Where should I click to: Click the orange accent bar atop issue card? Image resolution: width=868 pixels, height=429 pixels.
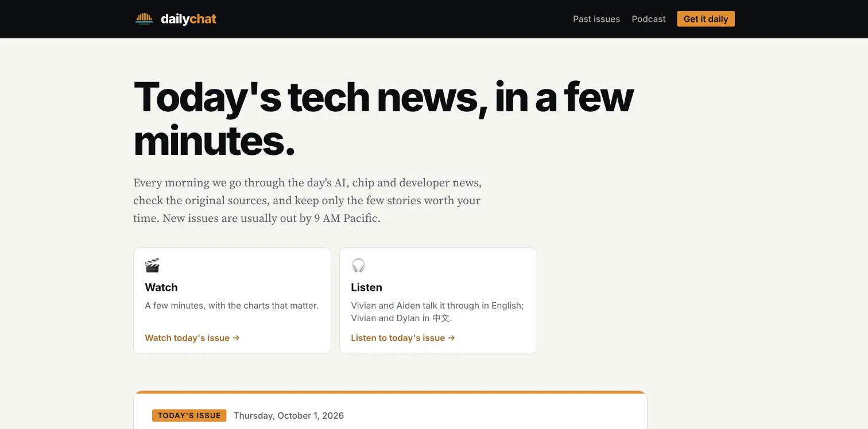[x=390, y=392]
